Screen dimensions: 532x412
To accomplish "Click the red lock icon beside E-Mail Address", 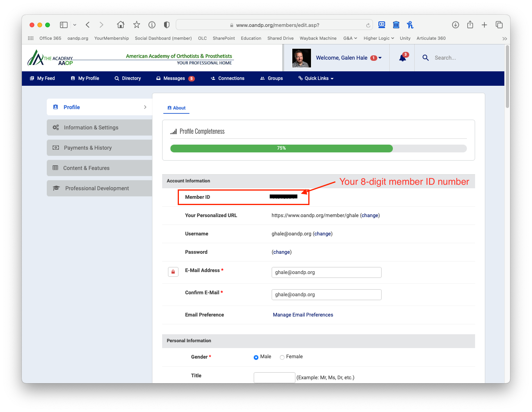I will (173, 272).
